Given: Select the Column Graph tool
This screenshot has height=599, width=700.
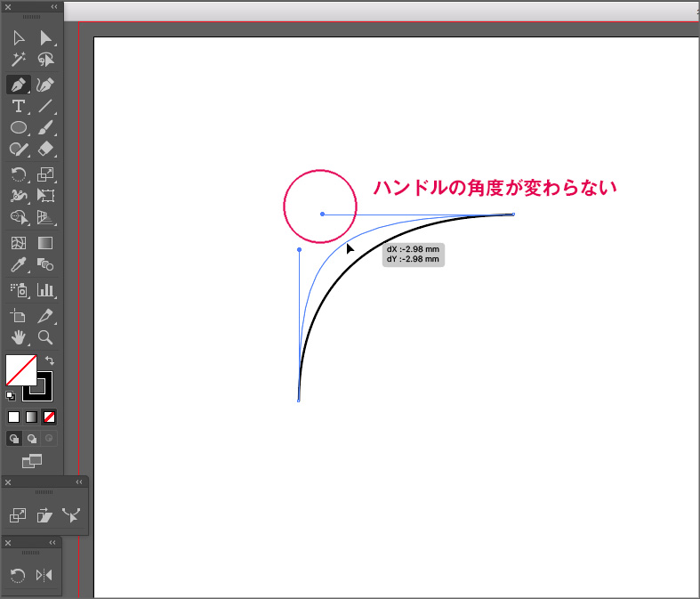Looking at the screenshot, I should pyautogui.click(x=45, y=290).
